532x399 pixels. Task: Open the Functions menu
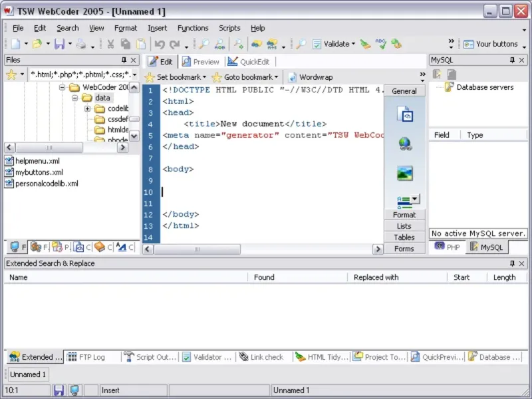(x=193, y=28)
